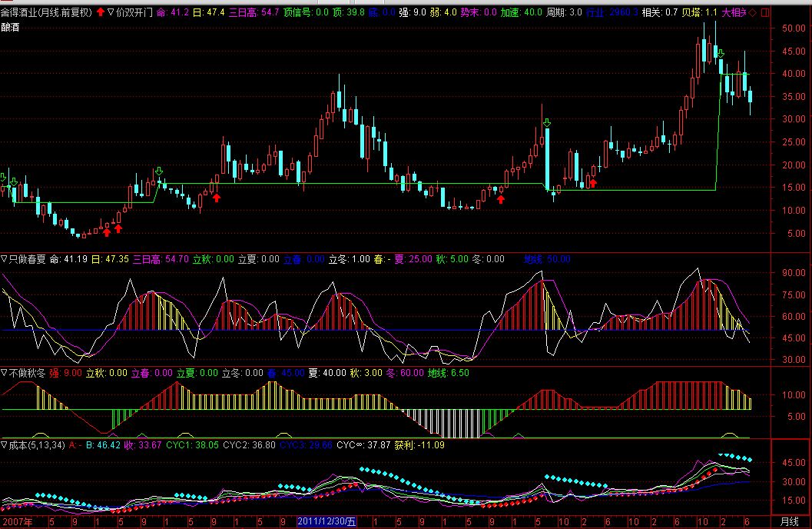Image resolution: width=812 pixels, height=529 pixels.
Task: Click the red square icon at top right
Action: [765, 12]
